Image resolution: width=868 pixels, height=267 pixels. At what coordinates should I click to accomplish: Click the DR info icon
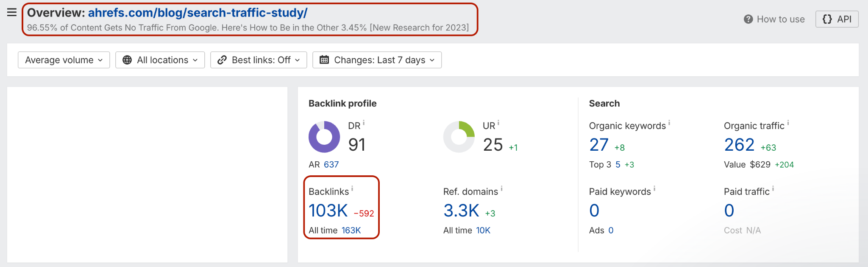364,123
